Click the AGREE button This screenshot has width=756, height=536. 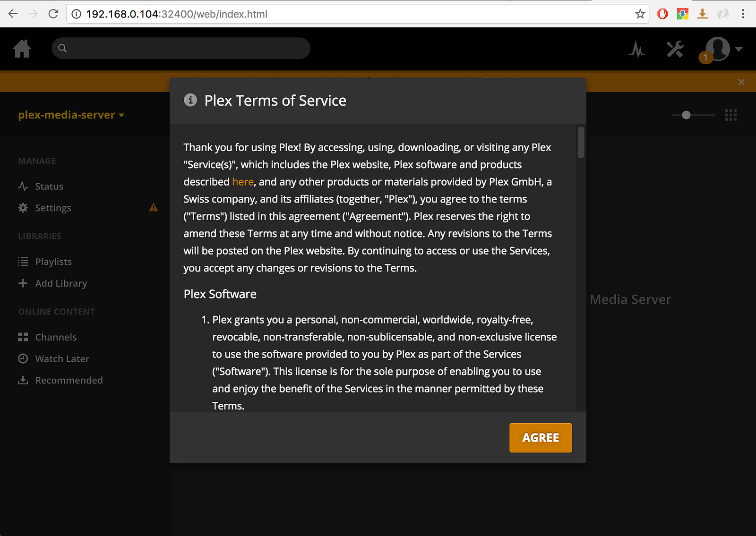[x=541, y=438]
